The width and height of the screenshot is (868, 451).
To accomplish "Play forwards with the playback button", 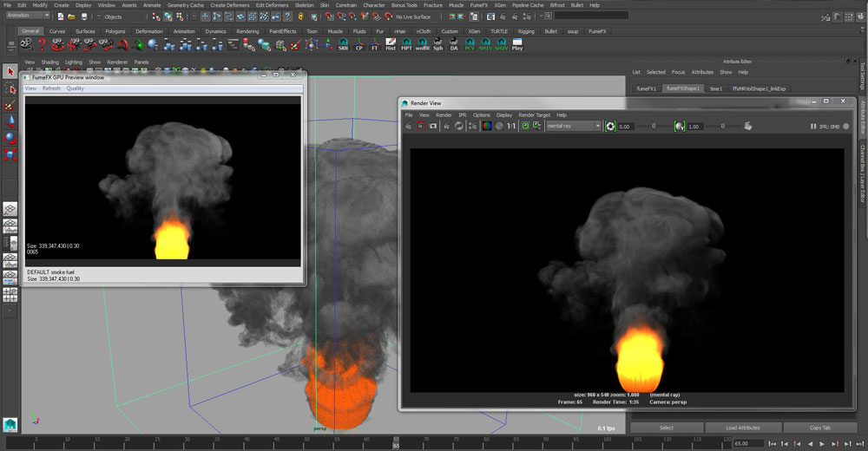I will 822,444.
